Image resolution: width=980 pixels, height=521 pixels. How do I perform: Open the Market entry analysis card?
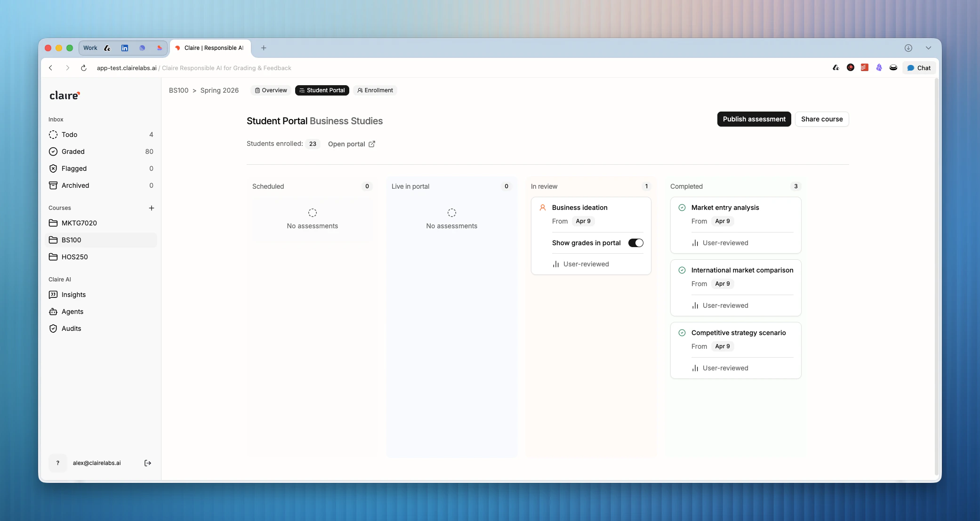[725, 208]
